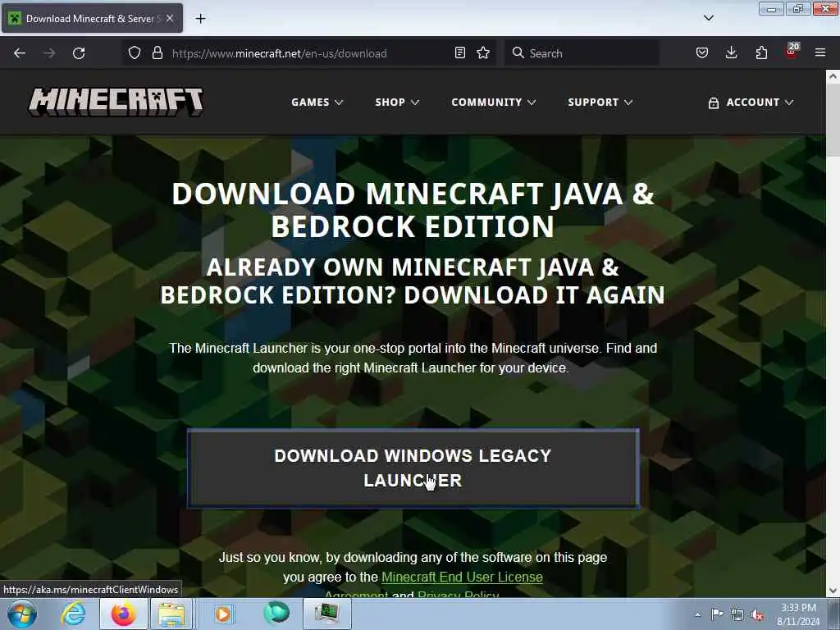Open Save to Pocket icon
The height and width of the screenshot is (630, 840).
click(702, 52)
